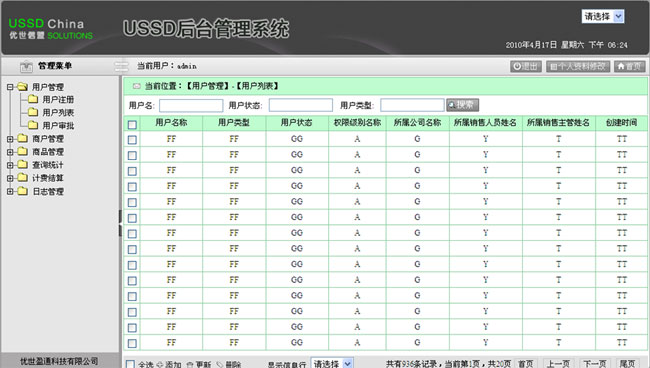Go to 首页 home button in header

[x=629, y=66]
